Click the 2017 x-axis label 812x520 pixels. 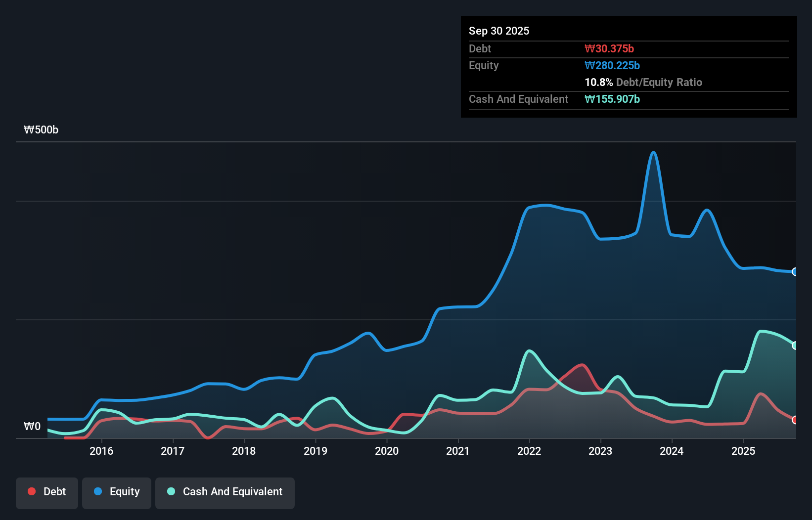pyautogui.click(x=173, y=451)
